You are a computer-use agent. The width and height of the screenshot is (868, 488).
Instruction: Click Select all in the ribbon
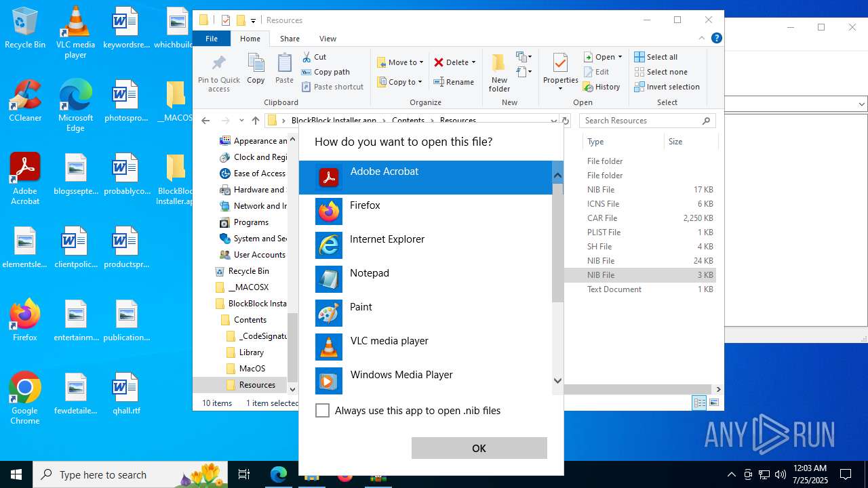tap(656, 57)
